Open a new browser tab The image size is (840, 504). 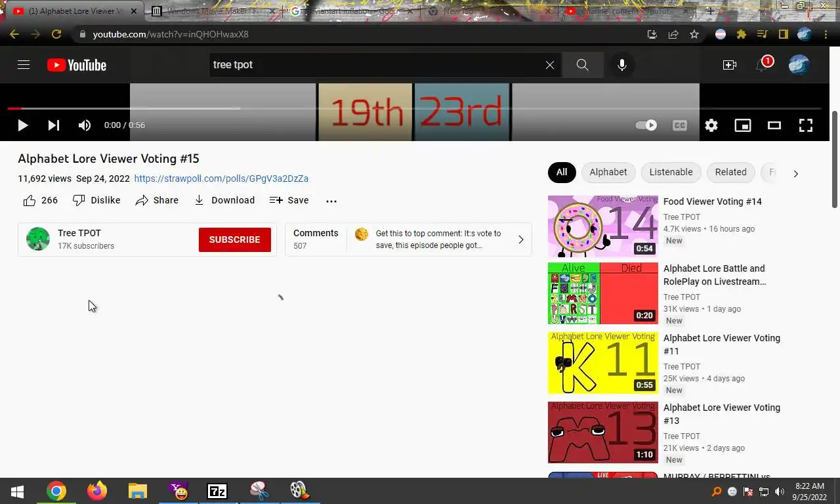click(x=710, y=11)
